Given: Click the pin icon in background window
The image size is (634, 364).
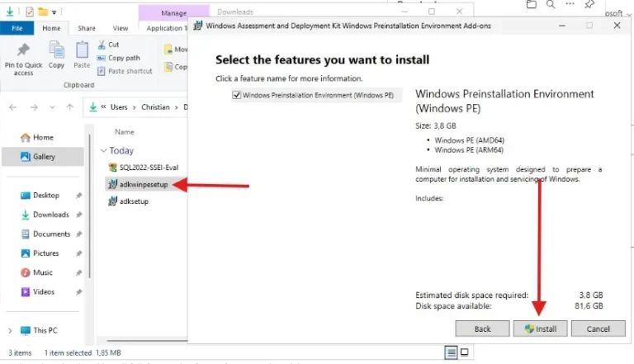Looking at the screenshot, I should (589, 4).
